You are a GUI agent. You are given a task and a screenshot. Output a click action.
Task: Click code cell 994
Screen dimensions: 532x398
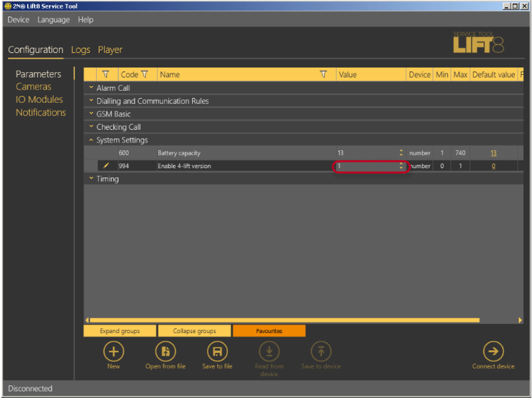[137, 166]
